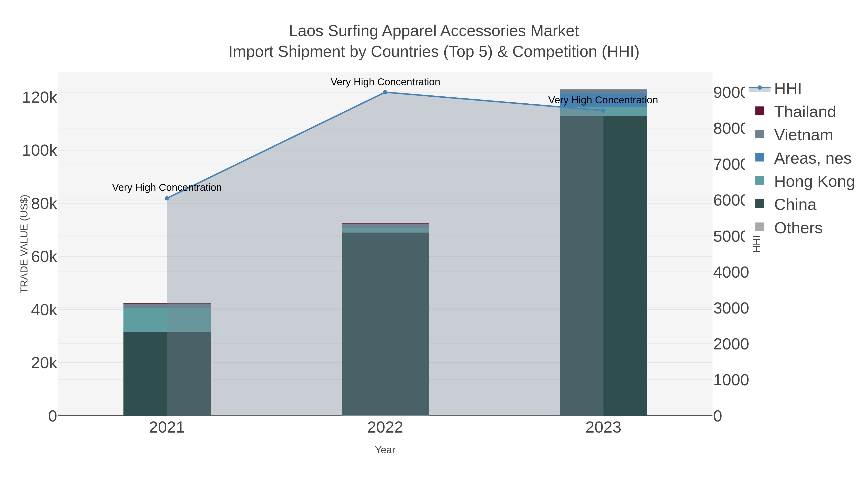Screen dimensions: 868x488
Task: Click the 2022 x-axis label
Action: [x=385, y=428]
